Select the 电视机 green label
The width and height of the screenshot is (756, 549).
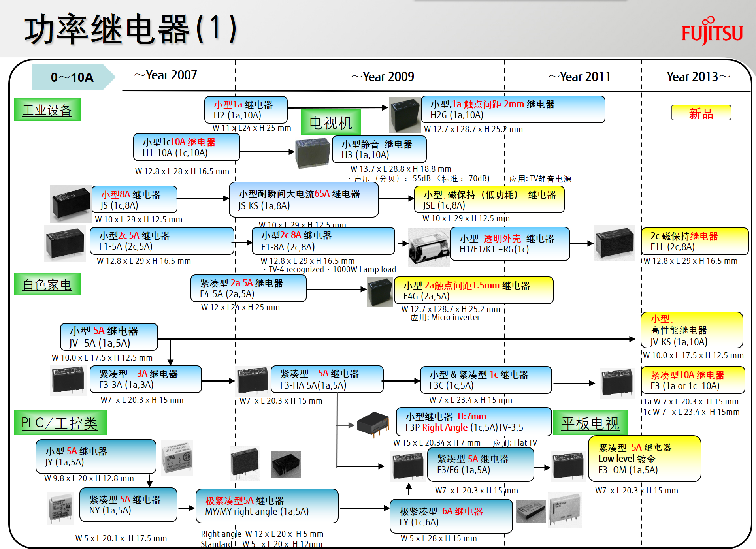point(331,122)
